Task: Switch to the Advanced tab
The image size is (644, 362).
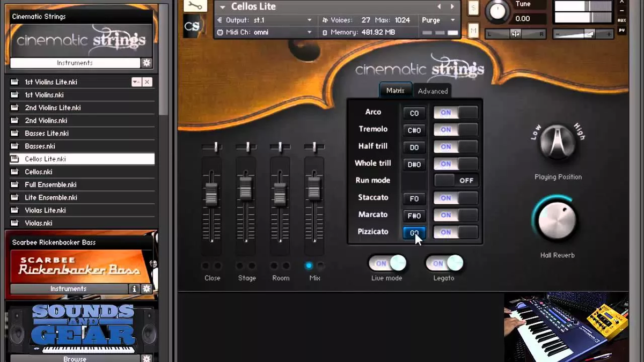Action: coord(433,91)
